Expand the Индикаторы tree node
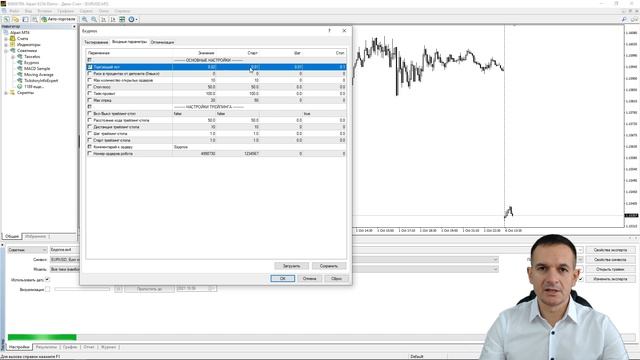 [6, 44]
